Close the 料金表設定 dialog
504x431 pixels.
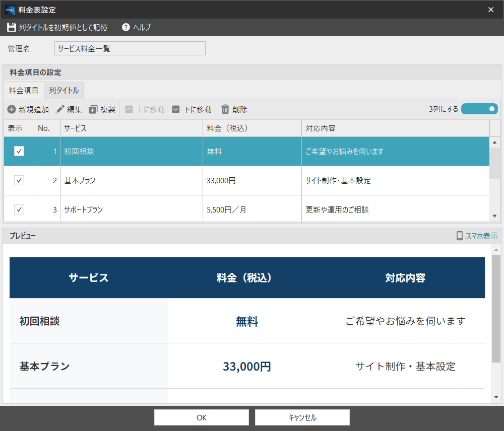491,10
